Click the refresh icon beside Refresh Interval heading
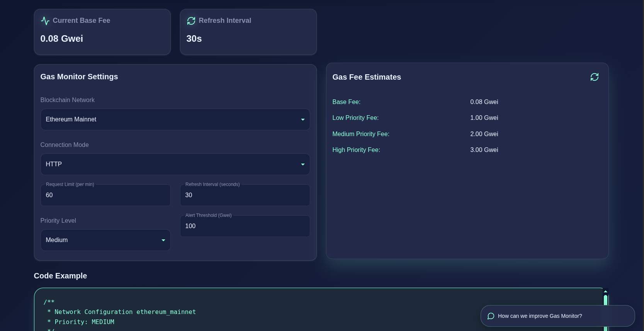The width and height of the screenshot is (644, 331). point(191,21)
